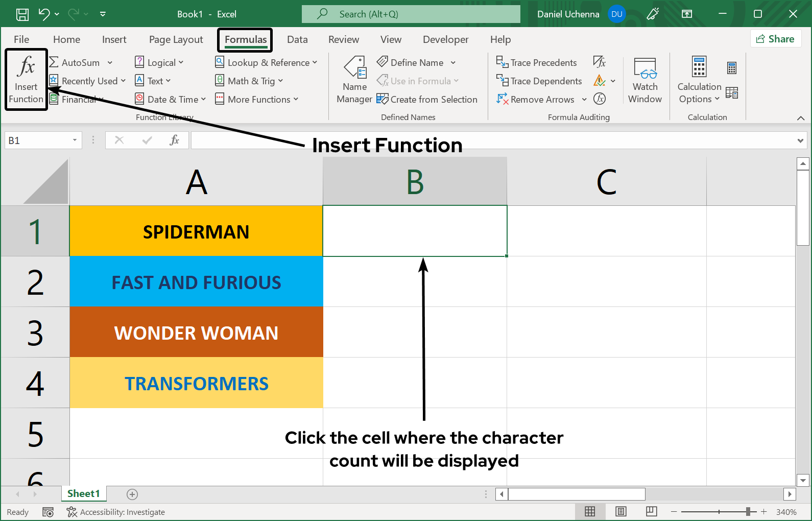
Task: Click Create from Selection
Action: (x=427, y=100)
